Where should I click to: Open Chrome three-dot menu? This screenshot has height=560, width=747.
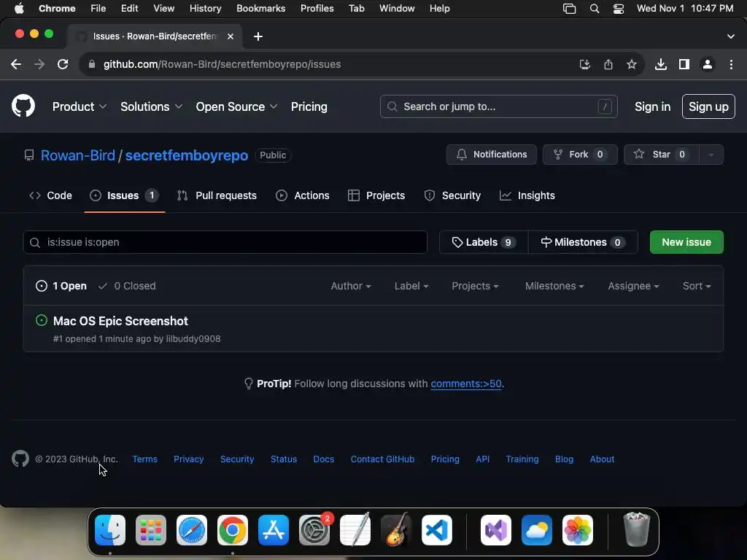[x=731, y=64]
